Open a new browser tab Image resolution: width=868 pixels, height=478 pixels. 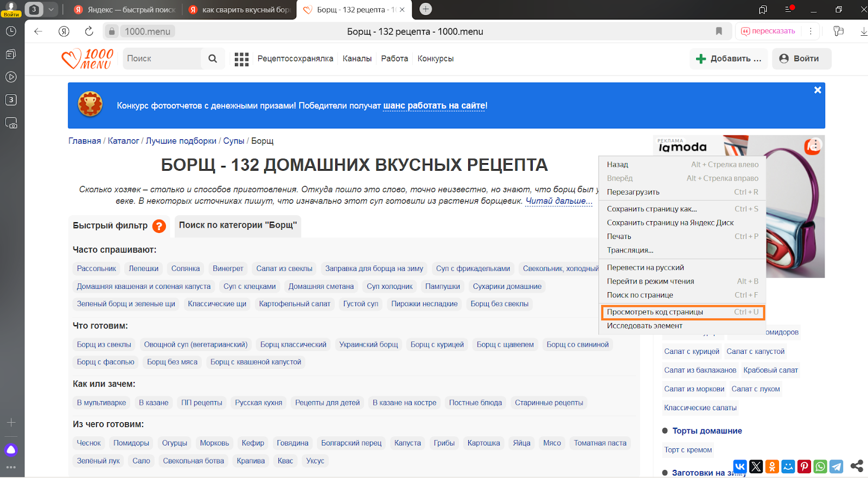426,9
